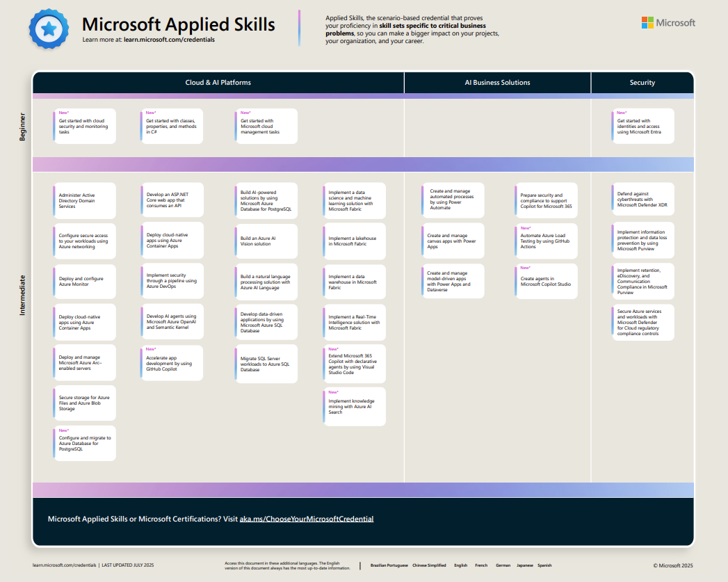Select the AI Business Solutions column header

(497, 83)
